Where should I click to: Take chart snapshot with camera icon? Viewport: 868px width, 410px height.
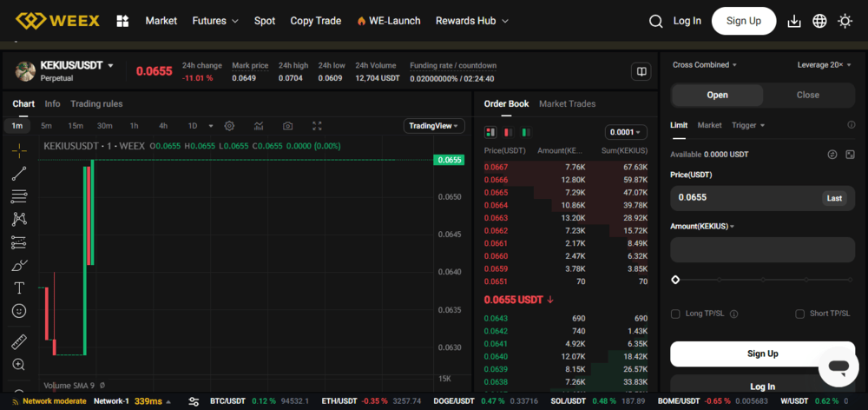[287, 126]
